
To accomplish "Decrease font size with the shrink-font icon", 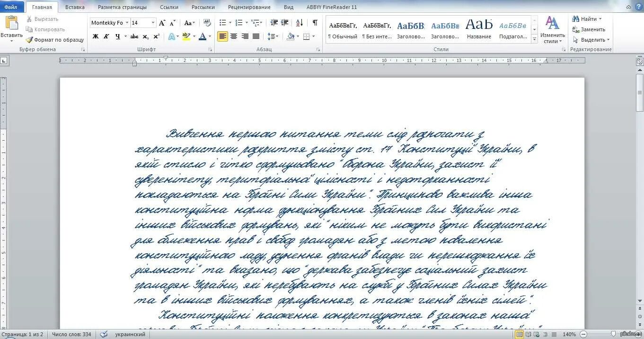I will tap(173, 23).
